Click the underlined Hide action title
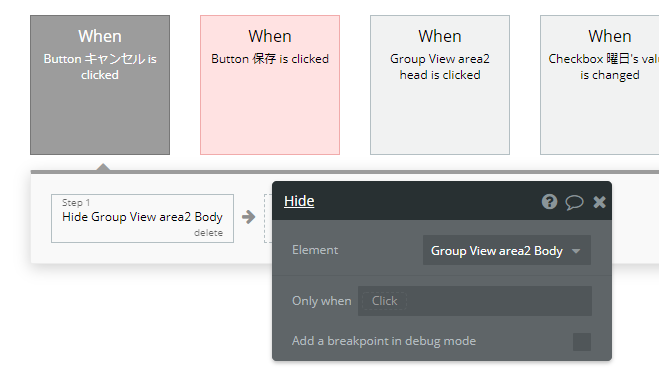This screenshot has height=381, width=659. pyautogui.click(x=299, y=201)
